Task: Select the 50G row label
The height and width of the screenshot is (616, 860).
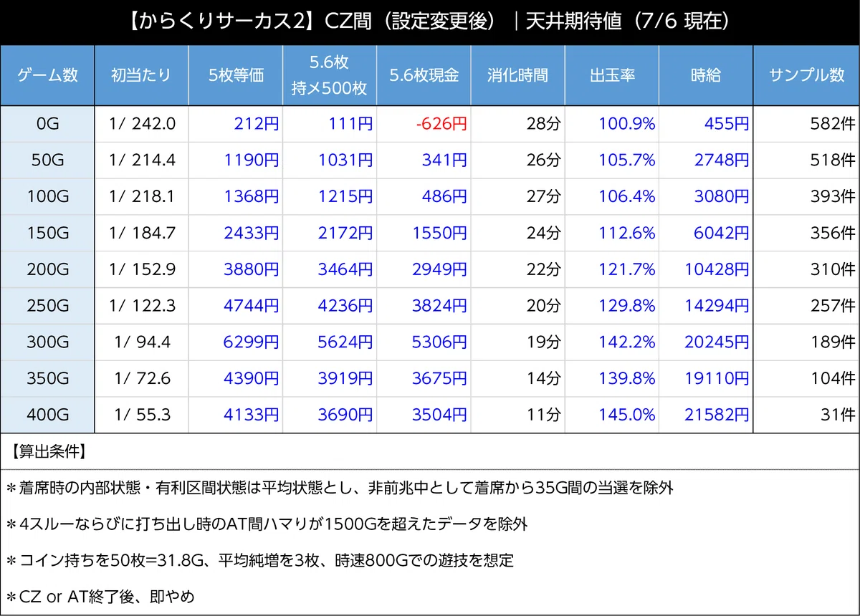Action: (47, 160)
